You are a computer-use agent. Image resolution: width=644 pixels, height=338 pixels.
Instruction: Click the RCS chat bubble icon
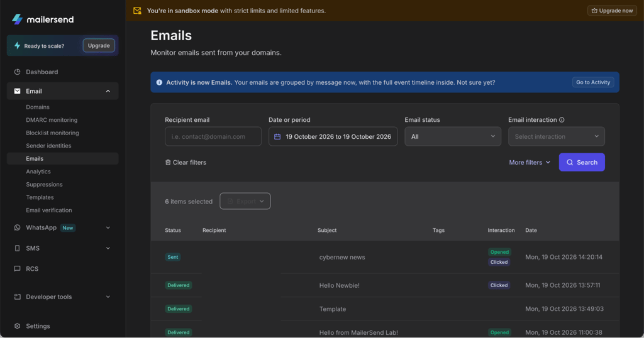tap(17, 269)
